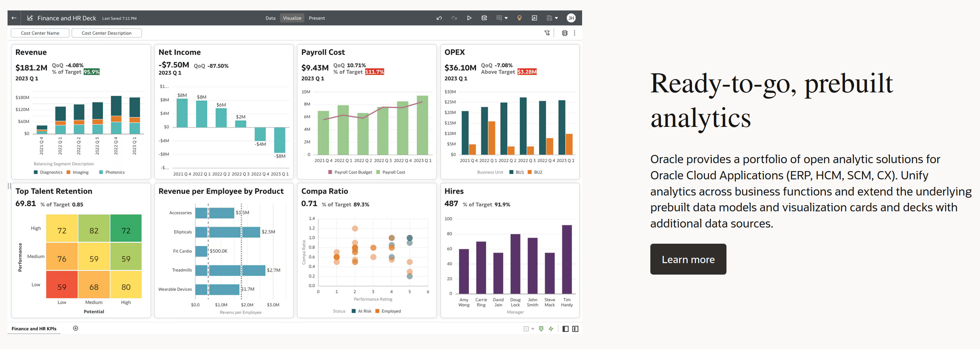
Task: Open the filter icon above the Revenue card
Action: 547,33
